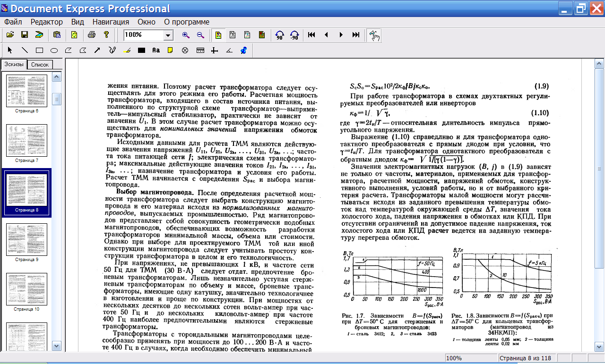
Task: Jump to the last page
Action: (356, 35)
